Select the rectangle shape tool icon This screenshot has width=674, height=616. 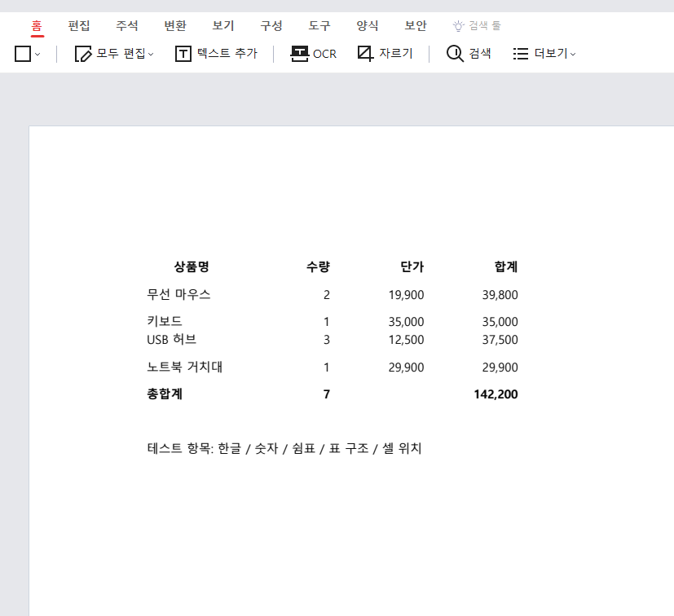tap(23, 54)
